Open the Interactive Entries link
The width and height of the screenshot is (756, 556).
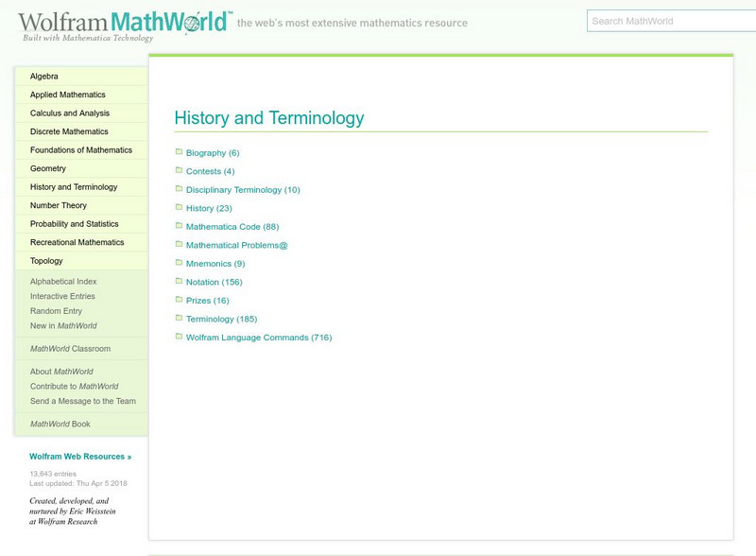coord(62,296)
